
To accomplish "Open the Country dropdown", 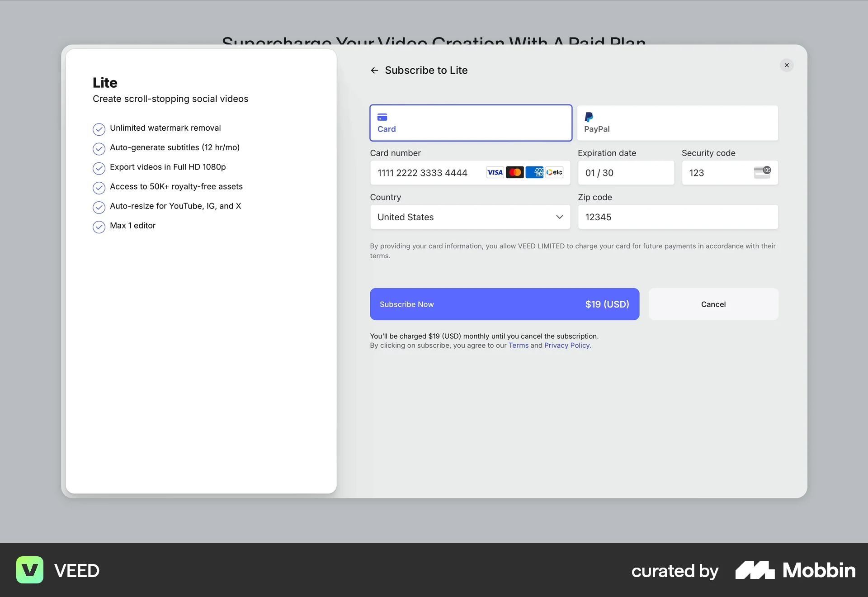I will 470,217.
